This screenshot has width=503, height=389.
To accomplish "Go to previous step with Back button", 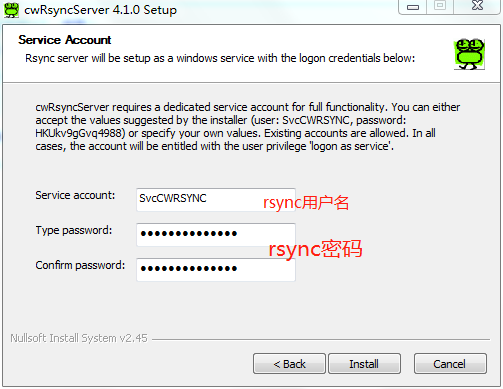I will coord(289,364).
